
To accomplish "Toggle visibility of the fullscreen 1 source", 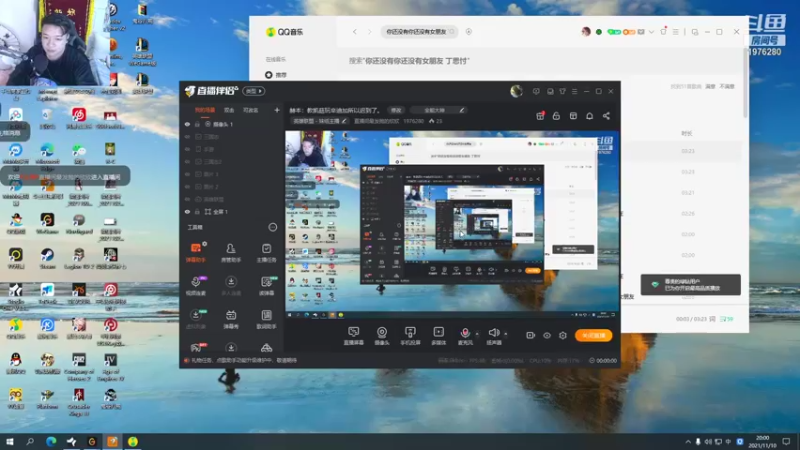I will (187, 212).
